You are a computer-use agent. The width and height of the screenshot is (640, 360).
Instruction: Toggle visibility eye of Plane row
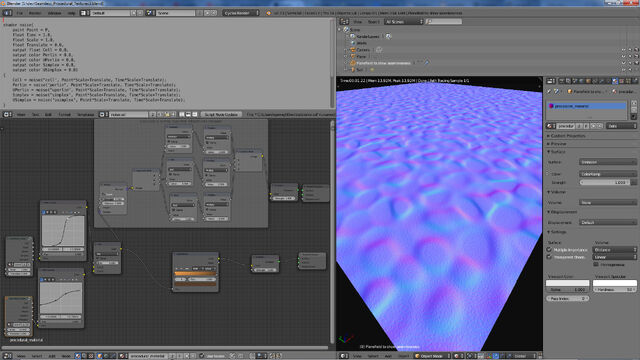click(623, 56)
